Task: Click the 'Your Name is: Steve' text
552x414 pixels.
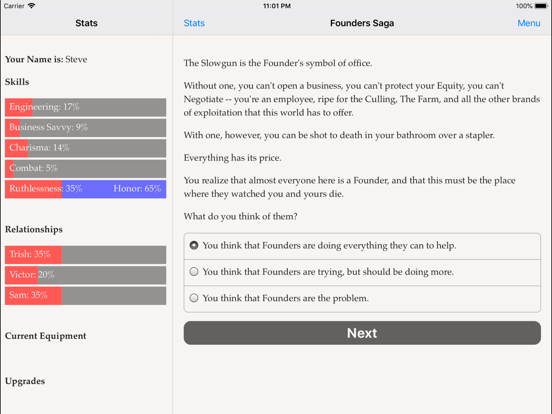Action: 46,59
